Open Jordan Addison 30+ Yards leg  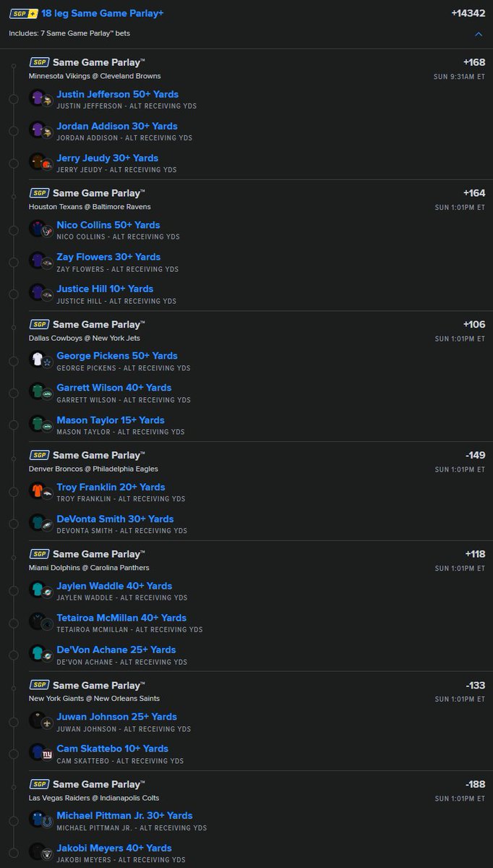[117, 126]
